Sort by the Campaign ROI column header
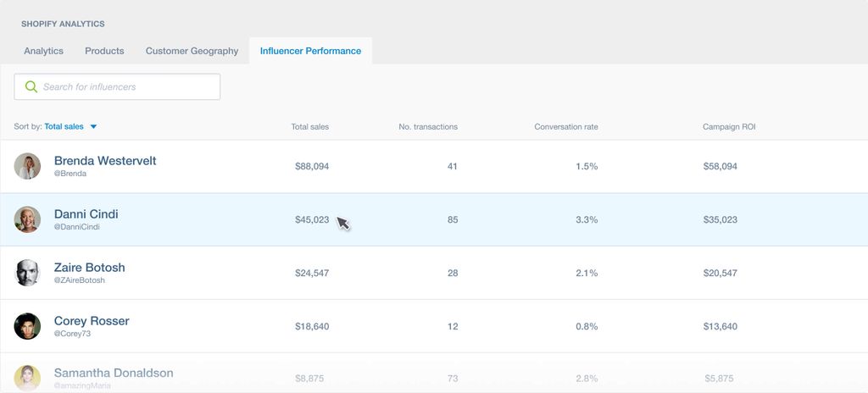Image resolution: width=868 pixels, height=393 pixels. 728,127
